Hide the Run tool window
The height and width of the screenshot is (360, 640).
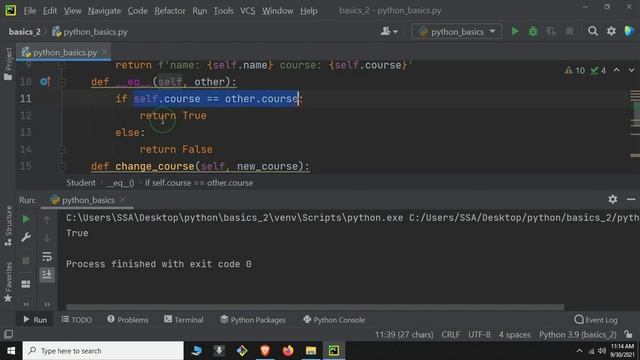coord(631,199)
